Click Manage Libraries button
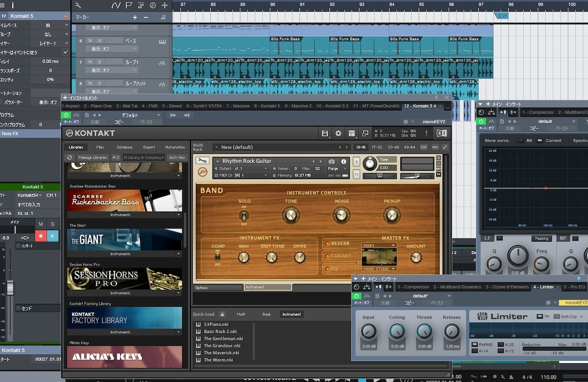The height and width of the screenshot is (382, 588). pyautogui.click(x=93, y=157)
